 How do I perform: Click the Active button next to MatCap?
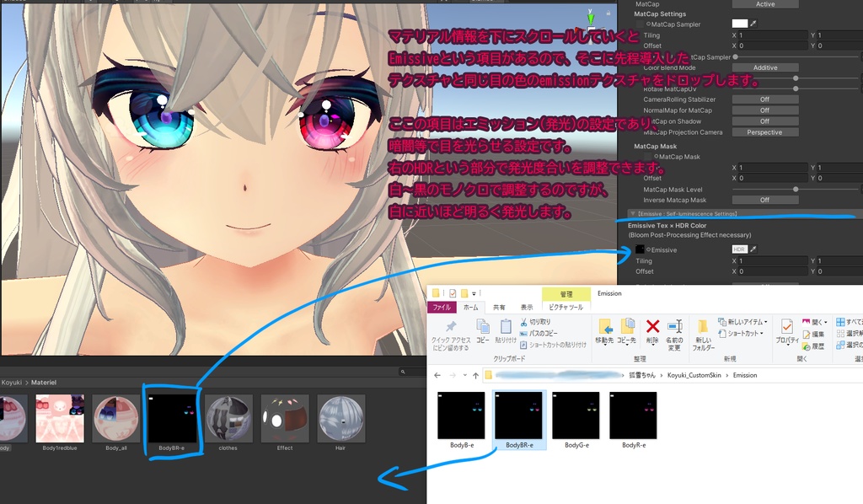(768, 4)
